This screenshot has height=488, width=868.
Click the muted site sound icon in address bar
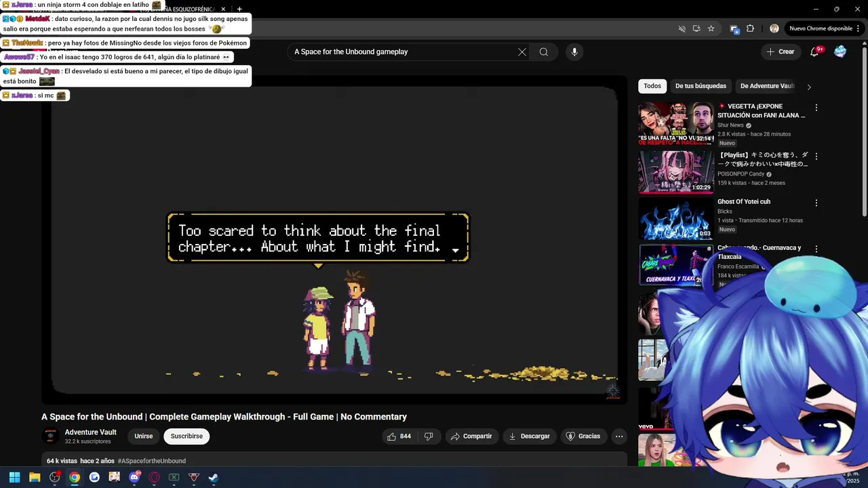pyautogui.click(x=682, y=28)
